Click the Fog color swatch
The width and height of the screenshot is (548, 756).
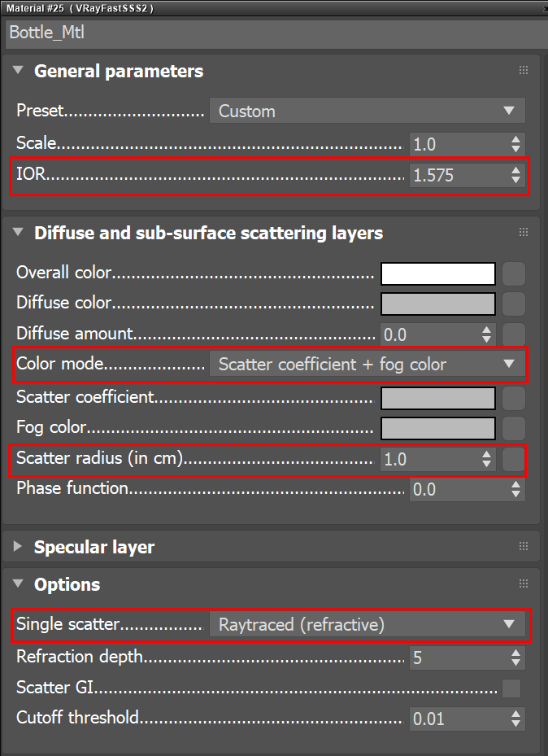coord(438,428)
